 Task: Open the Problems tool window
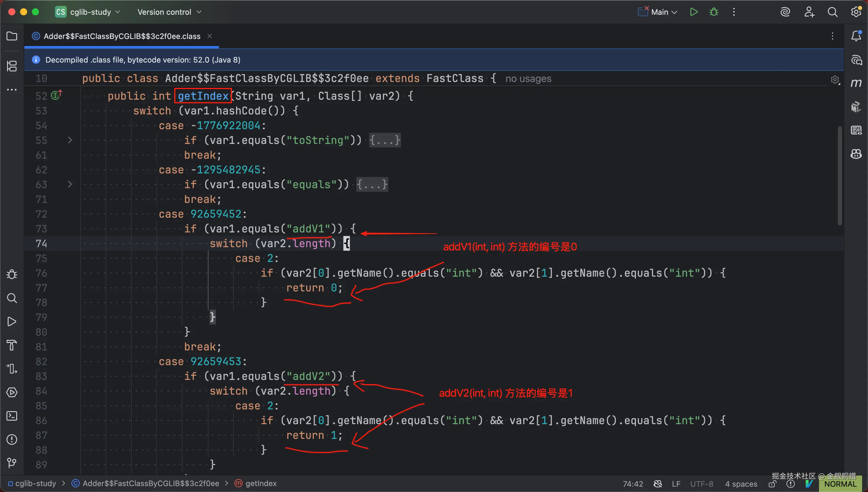click(x=12, y=439)
